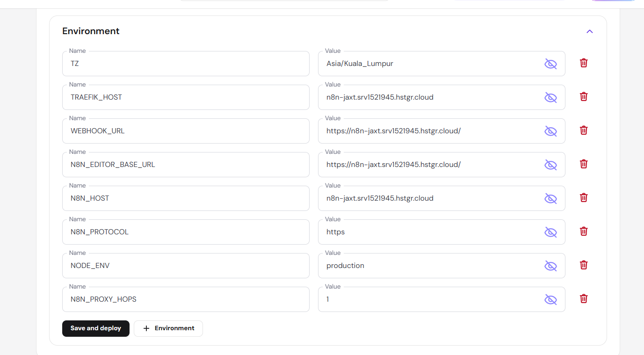The height and width of the screenshot is (355, 644).
Task: Toggle visibility of N8N_HOST value
Action: point(550,199)
